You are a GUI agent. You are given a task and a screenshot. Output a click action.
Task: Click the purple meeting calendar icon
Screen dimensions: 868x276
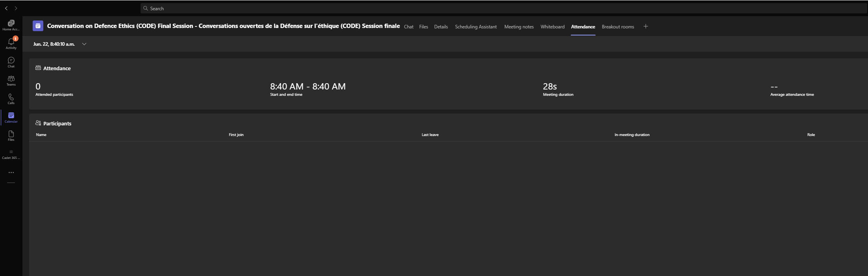(38, 26)
